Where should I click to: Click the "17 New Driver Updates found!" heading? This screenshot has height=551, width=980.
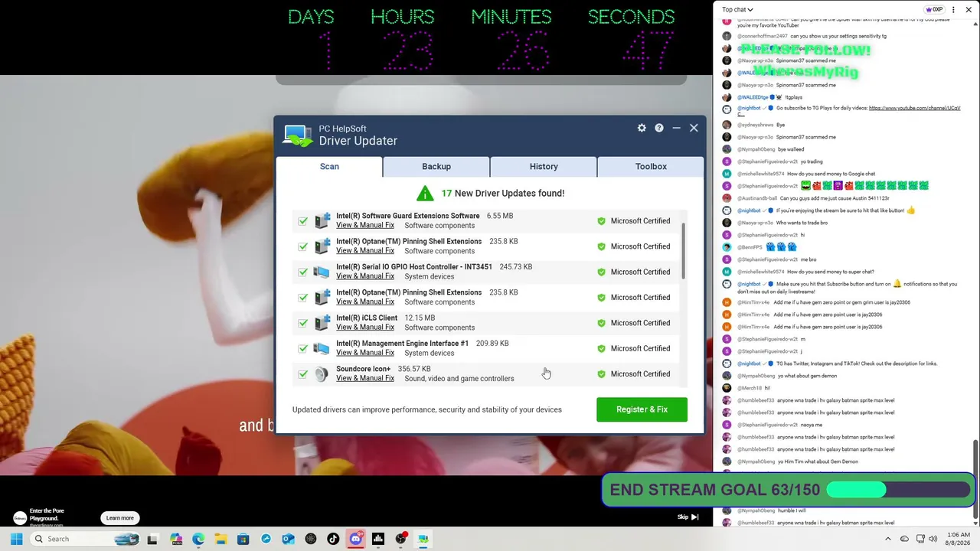[502, 193]
